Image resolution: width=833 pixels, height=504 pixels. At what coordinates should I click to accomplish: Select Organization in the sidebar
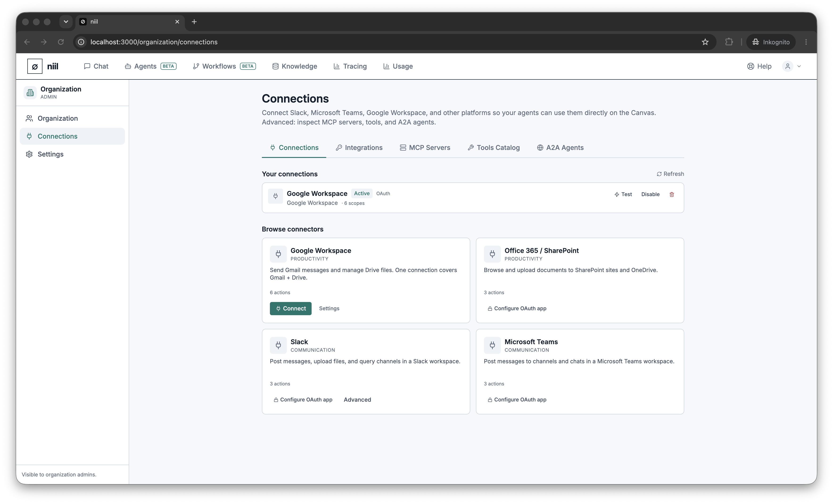[72, 118]
